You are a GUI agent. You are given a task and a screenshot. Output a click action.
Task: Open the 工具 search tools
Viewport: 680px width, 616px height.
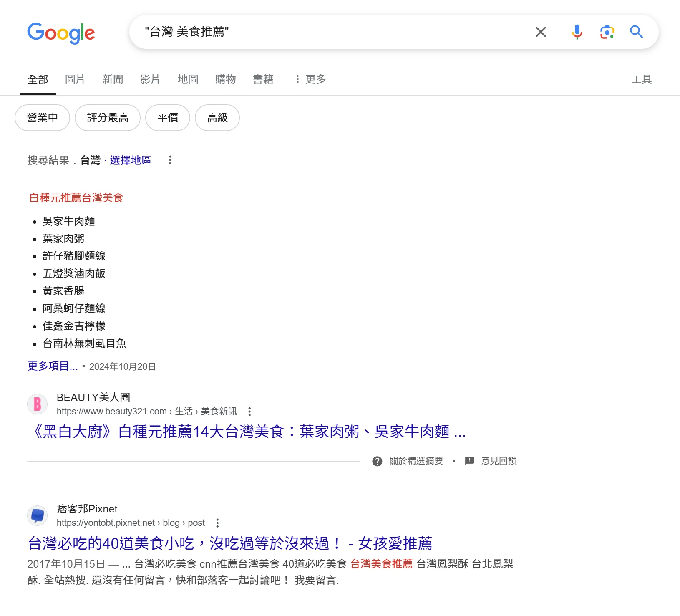[641, 79]
